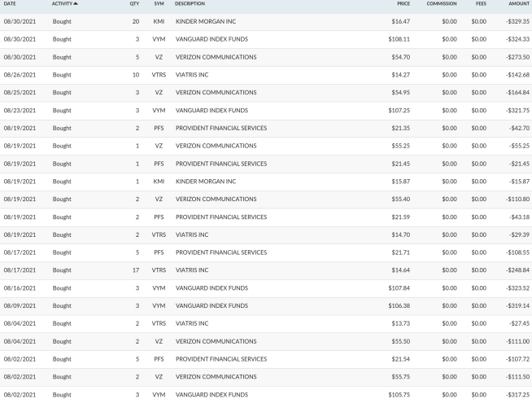532x399 pixels.
Task: Select date 08/09/2021
Action: [20, 305]
